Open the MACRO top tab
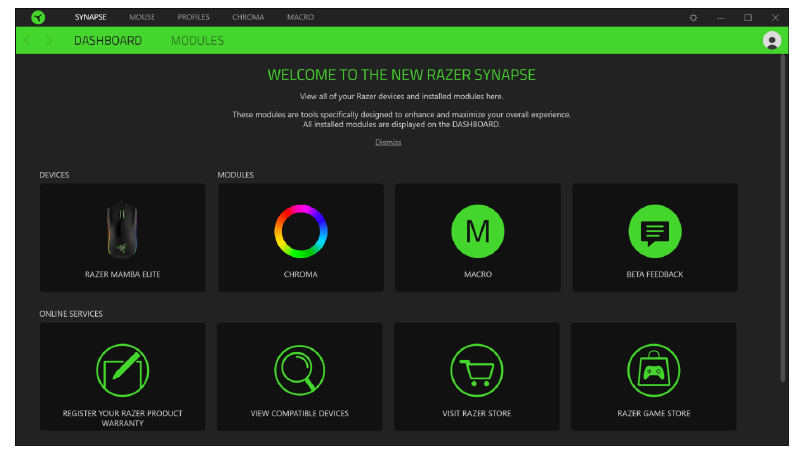This screenshot has width=802, height=456. (x=300, y=17)
